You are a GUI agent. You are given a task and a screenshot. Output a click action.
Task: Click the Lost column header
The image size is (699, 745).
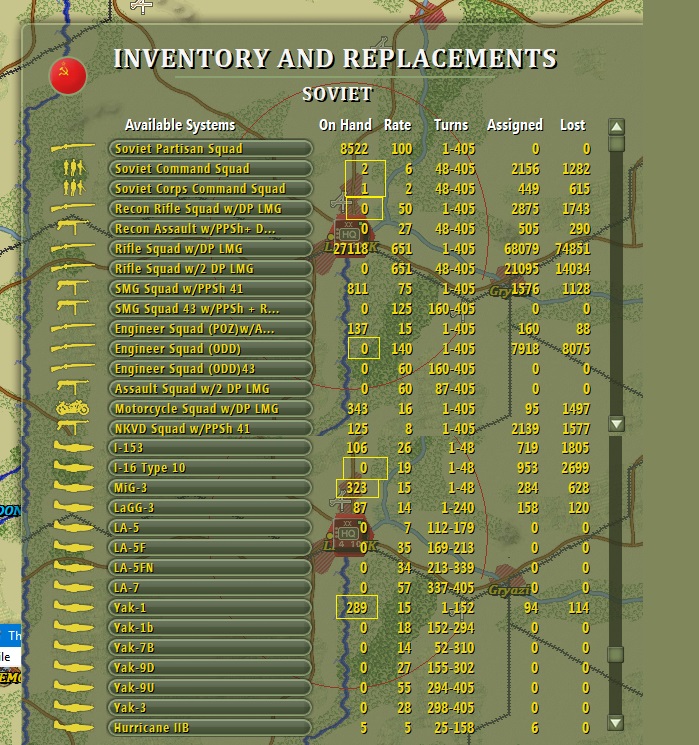[573, 125]
